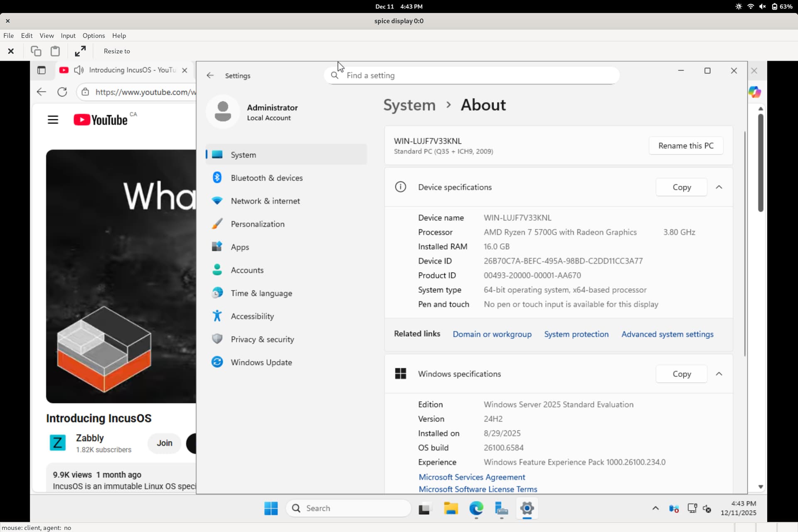The height and width of the screenshot is (532, 798).
Task: Click the fullscreen icon in spice toolbar
Action: tap(80, 51)
